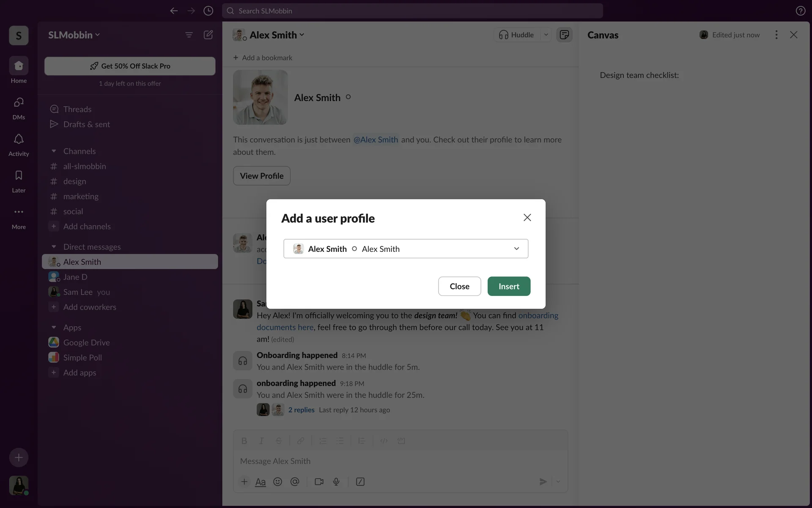Open the canvas icon in header
This screenshot has height=508, width=812.
[x=564, y=35]
